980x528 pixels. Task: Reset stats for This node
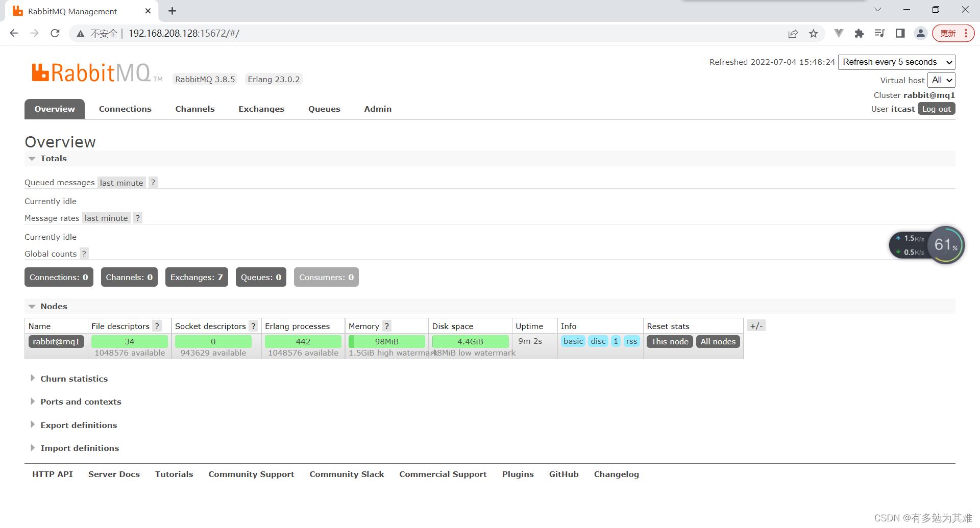pos(670,341)
